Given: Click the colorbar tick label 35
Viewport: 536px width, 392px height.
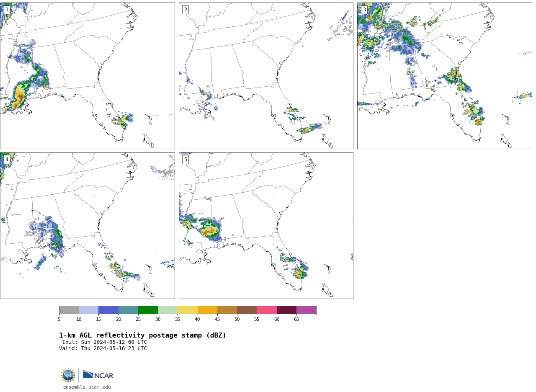Looking at the screenshot, I should coord(178,320).
